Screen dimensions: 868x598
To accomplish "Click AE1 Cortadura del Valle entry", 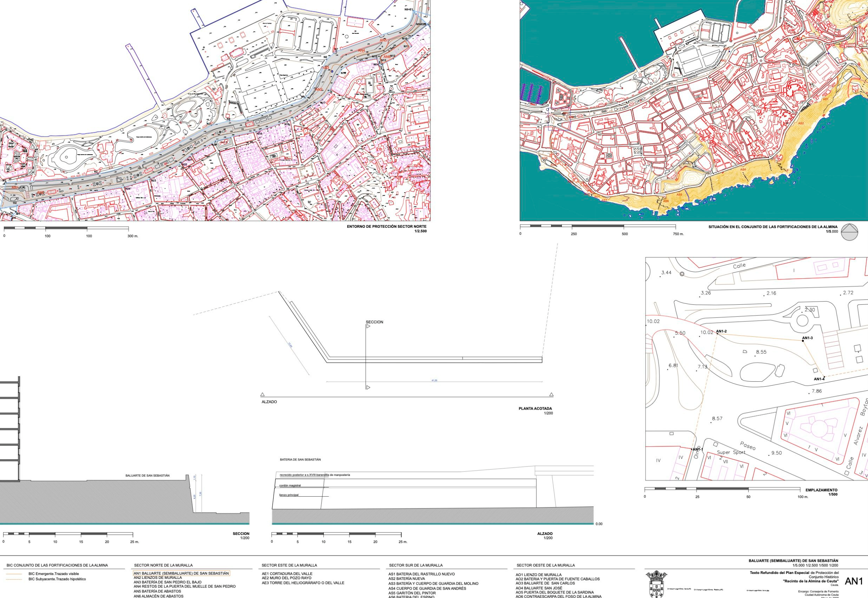I will tap(287, 574).
